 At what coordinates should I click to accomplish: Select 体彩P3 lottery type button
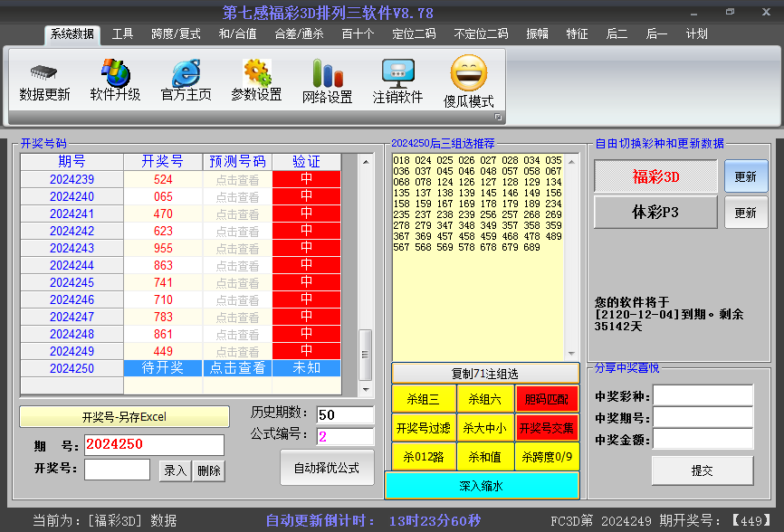click(655, 213)
